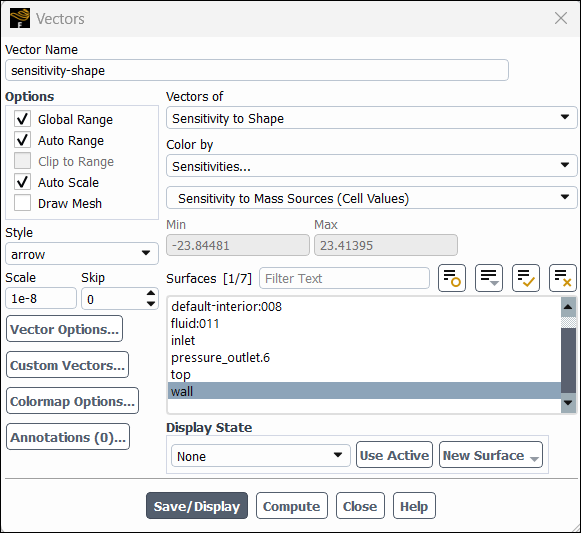Open the surface grouping options icon
The width and height of the screenshot is (581, 533).
pos(489,278)
